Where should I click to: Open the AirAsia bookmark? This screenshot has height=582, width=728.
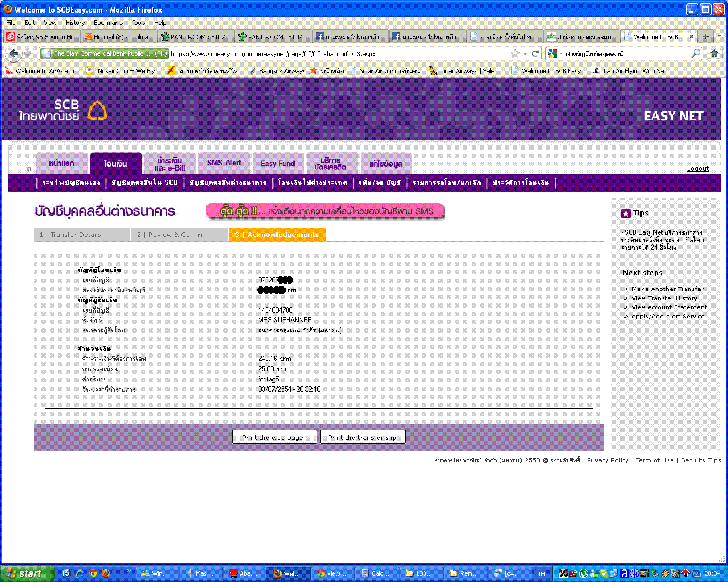click(42, 71)
